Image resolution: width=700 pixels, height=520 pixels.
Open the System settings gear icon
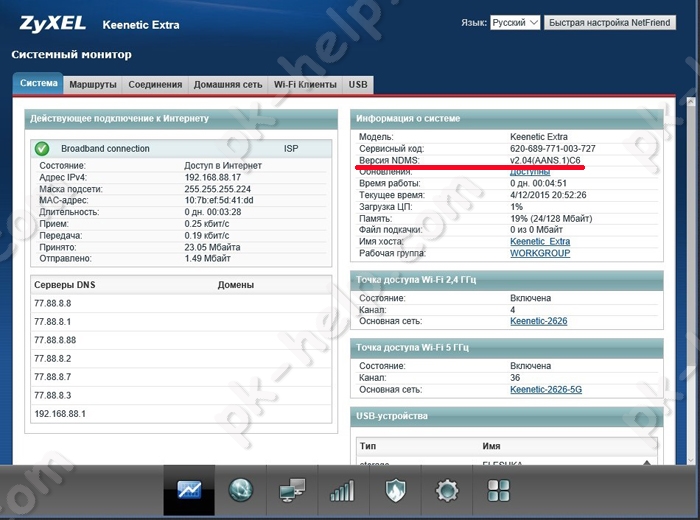point(447,490)
